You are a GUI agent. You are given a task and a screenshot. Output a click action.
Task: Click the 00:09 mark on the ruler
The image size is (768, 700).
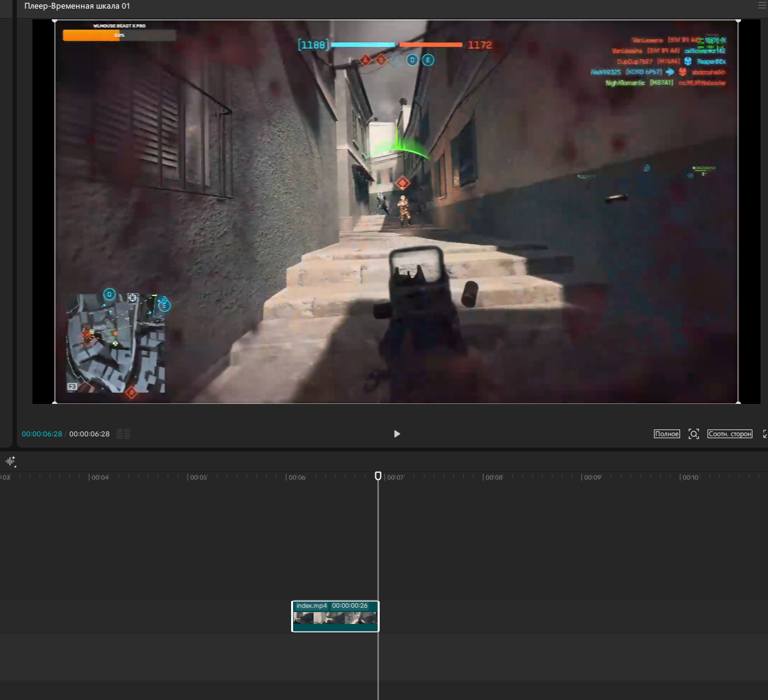coord(592,477)
